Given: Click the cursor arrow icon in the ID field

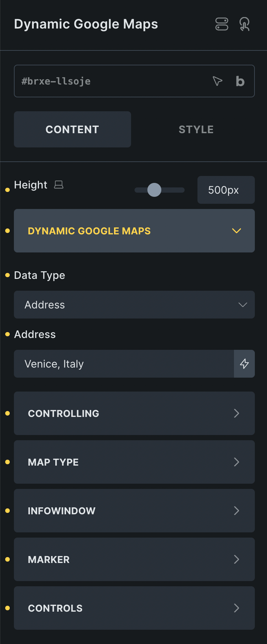Looking at the screenshot, I should [x=217, y=81].
